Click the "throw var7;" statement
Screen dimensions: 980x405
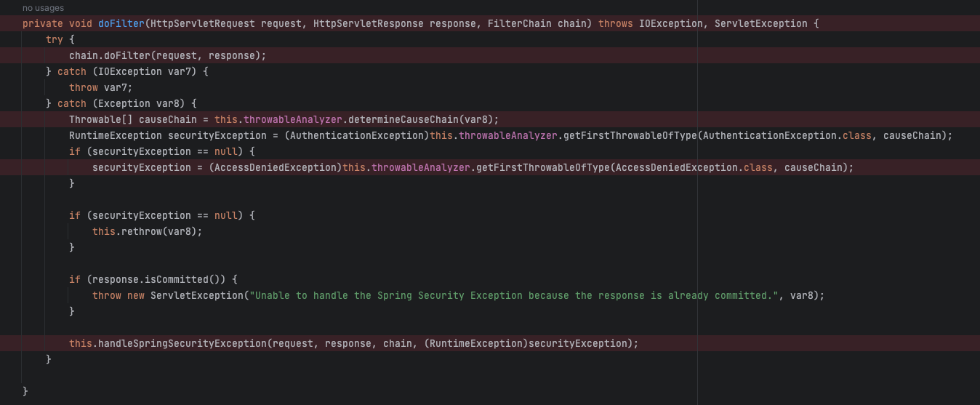pos(101,87)
